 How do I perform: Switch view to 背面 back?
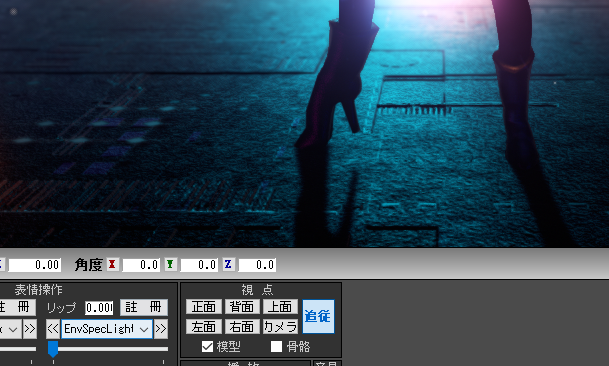tap(242, 307)
